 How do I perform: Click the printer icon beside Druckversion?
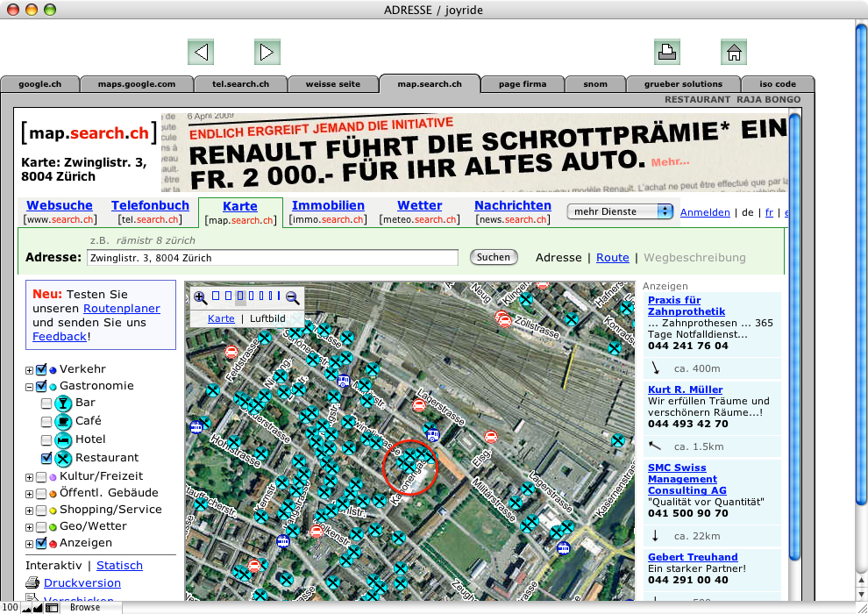(x=32, y=583)
